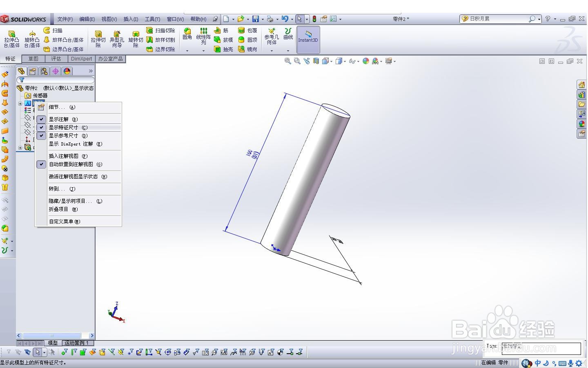Expand the annotations tree node

20,103
